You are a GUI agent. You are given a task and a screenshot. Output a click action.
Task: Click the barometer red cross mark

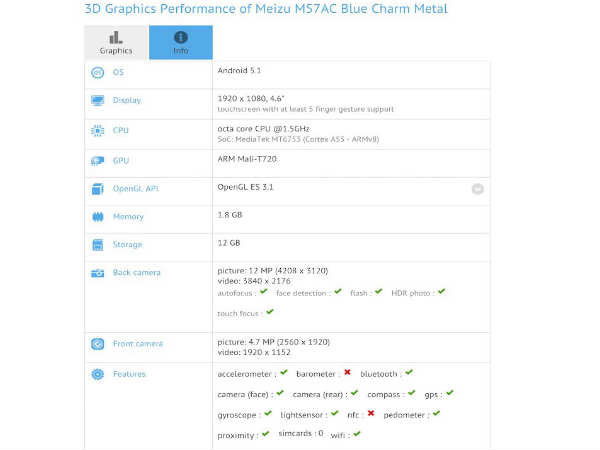[347, 372]
